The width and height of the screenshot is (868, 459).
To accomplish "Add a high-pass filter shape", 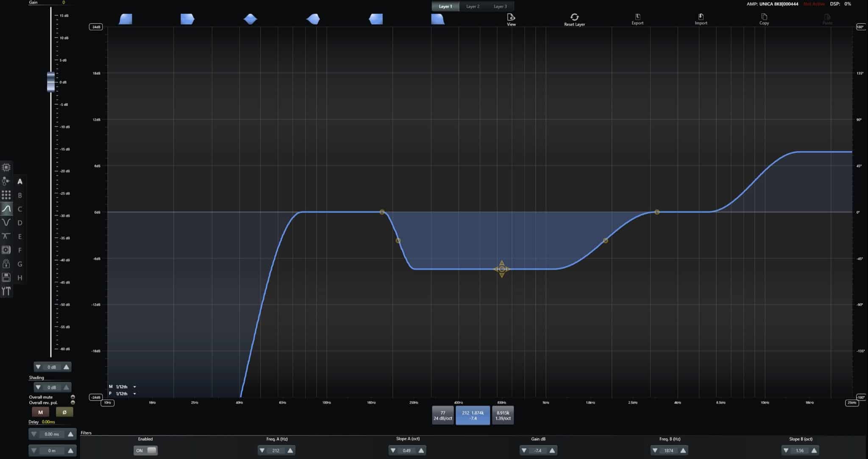I will click(x=125, y=19).
